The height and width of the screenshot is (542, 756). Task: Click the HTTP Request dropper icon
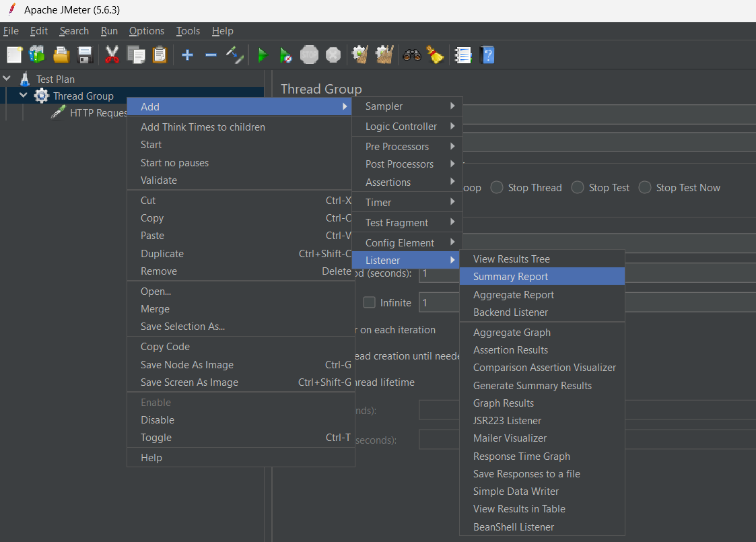59,113
